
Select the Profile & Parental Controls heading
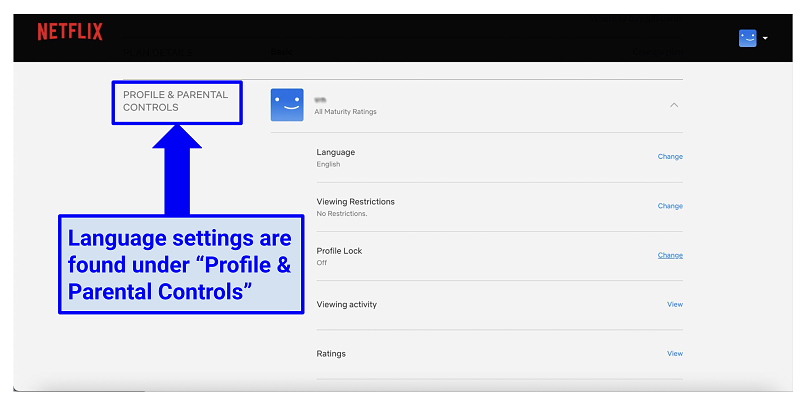(176, 101)
